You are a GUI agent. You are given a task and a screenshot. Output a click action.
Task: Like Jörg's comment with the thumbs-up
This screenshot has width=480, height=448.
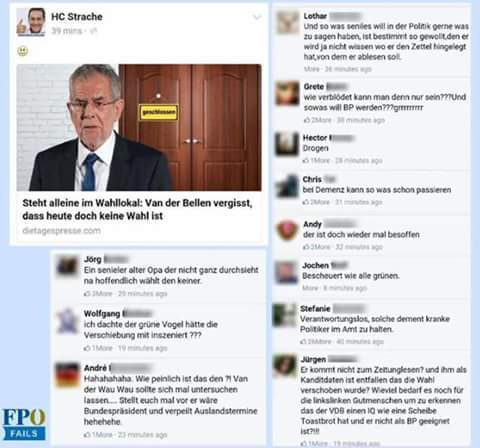(x=87, y=294)
